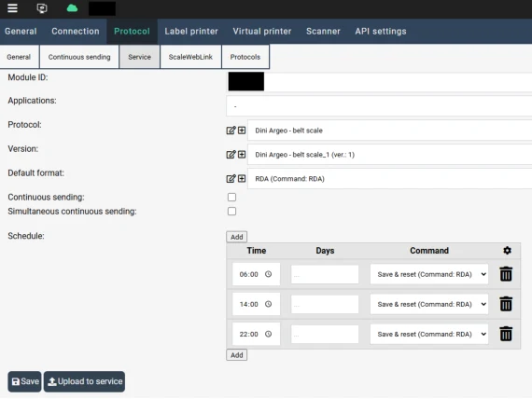532x399 pixels.
Task: Open Virtual printer tab
Action: (x=262, y=31)
